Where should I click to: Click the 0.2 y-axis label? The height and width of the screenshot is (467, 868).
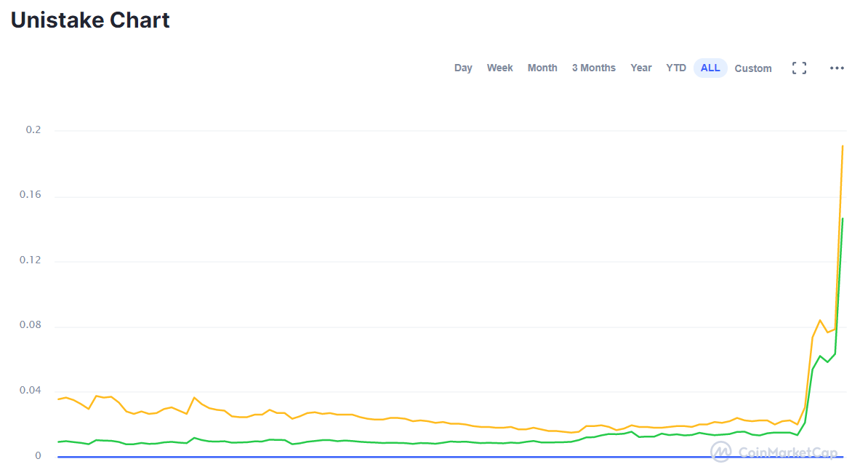[33, 129]
